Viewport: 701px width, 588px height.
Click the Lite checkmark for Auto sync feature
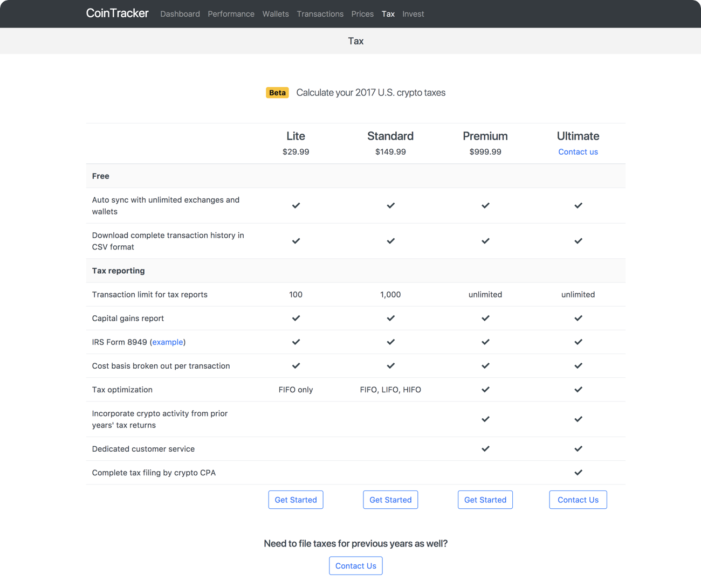point(295,205)
